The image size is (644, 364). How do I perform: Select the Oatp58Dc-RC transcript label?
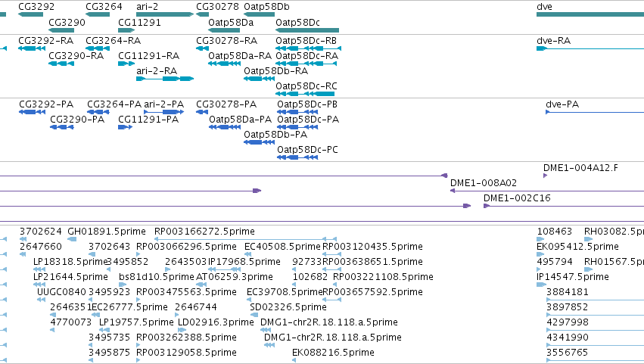306,86
